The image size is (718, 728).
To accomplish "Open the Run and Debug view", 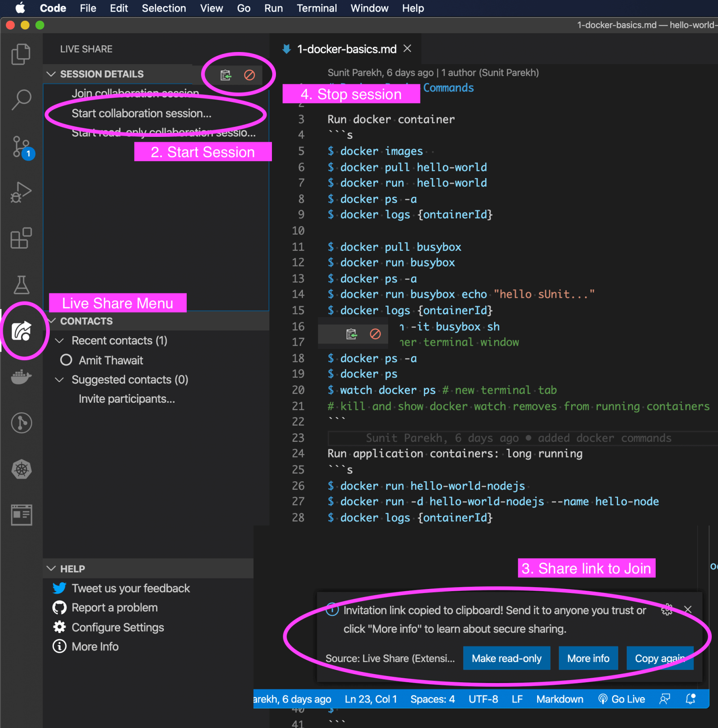I will (x=21, y=192).
